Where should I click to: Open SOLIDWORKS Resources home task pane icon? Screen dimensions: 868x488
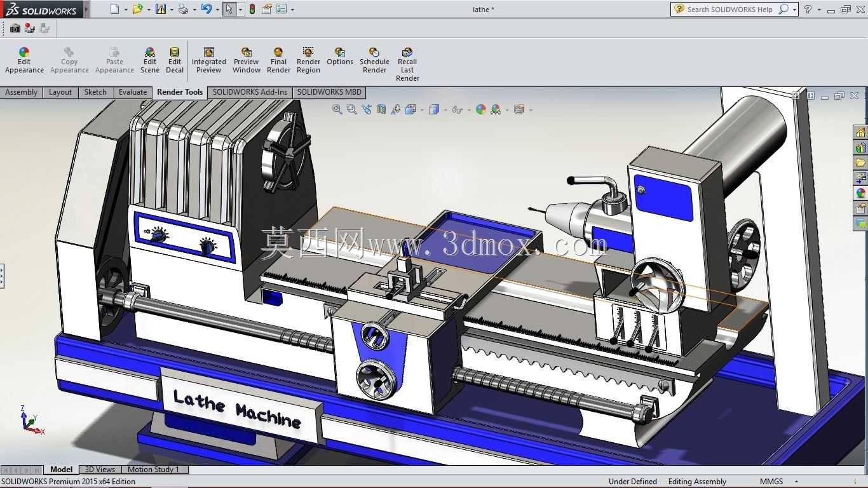[x=860, y=132]
